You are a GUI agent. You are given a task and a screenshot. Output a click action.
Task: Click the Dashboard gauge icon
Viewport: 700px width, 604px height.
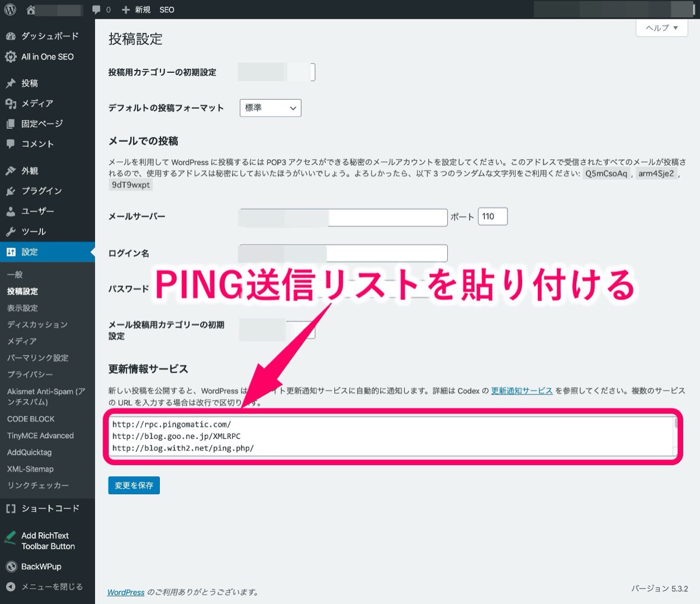[x=10, y=36]
